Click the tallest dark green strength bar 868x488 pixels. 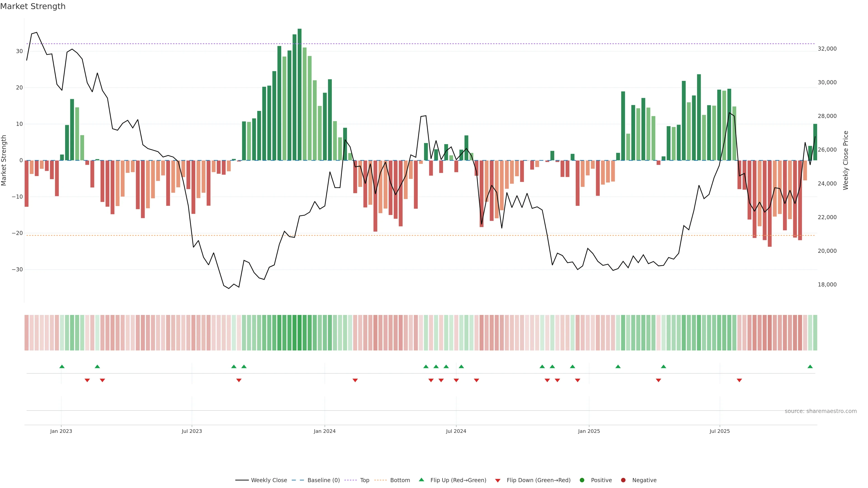[x=300, y=94]
